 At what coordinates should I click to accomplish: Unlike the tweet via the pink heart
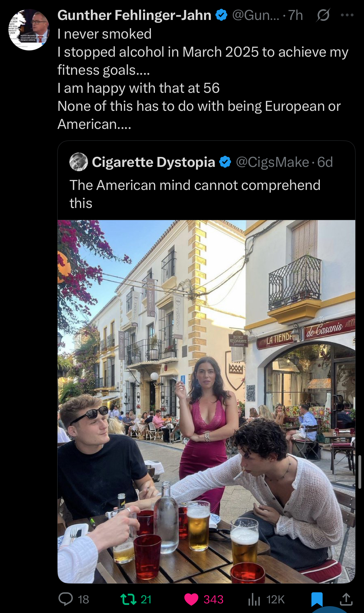tap(191, 599)
